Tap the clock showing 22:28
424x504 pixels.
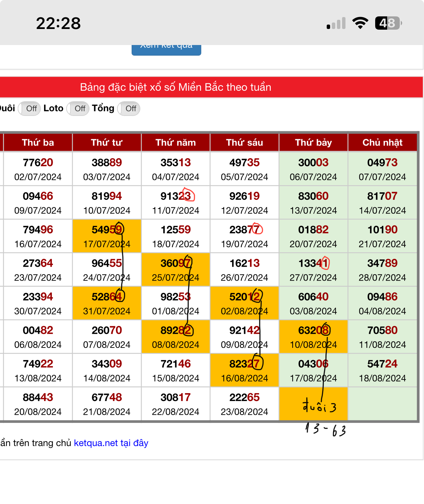[x=58, y=24]
